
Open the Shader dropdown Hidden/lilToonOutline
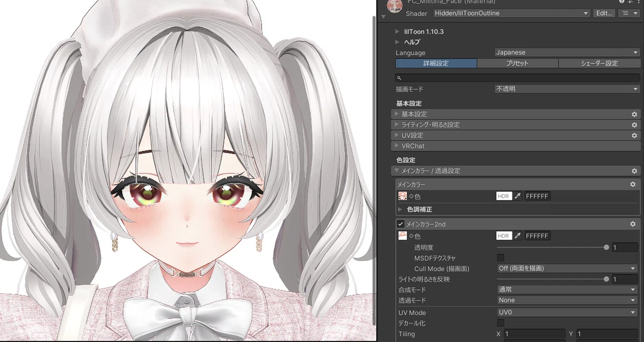[511, 13]
